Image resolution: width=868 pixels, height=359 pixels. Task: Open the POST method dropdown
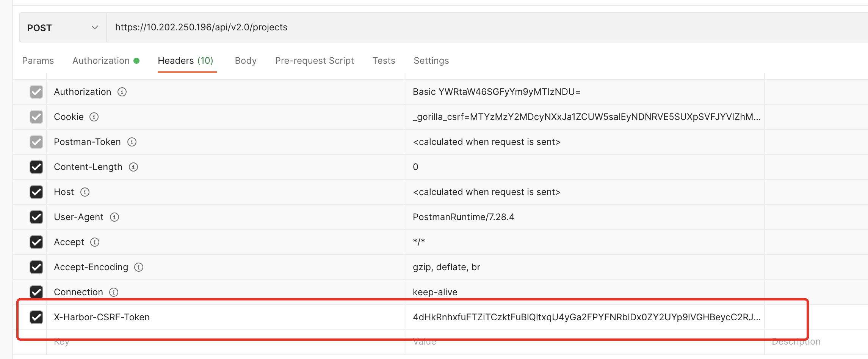pos(94,27)
